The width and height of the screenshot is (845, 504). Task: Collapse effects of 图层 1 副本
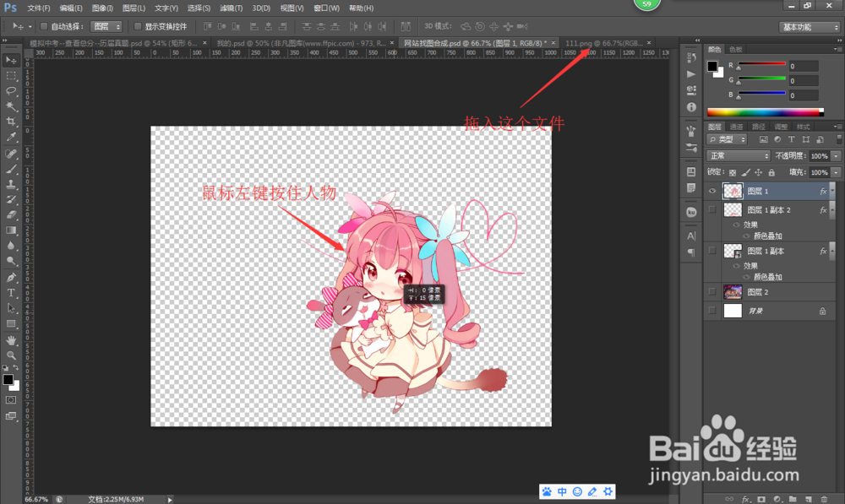832,251
